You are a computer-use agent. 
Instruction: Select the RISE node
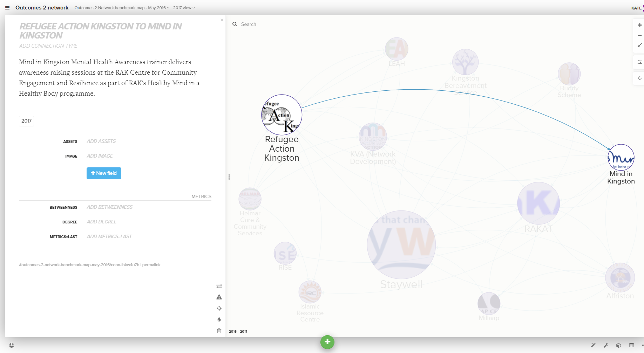285,254
